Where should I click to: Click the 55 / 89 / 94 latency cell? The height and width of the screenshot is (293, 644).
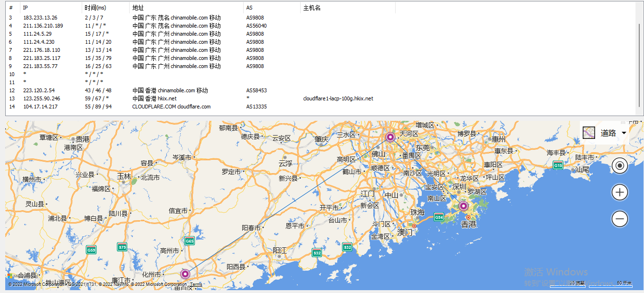click(x=98, y=107)
